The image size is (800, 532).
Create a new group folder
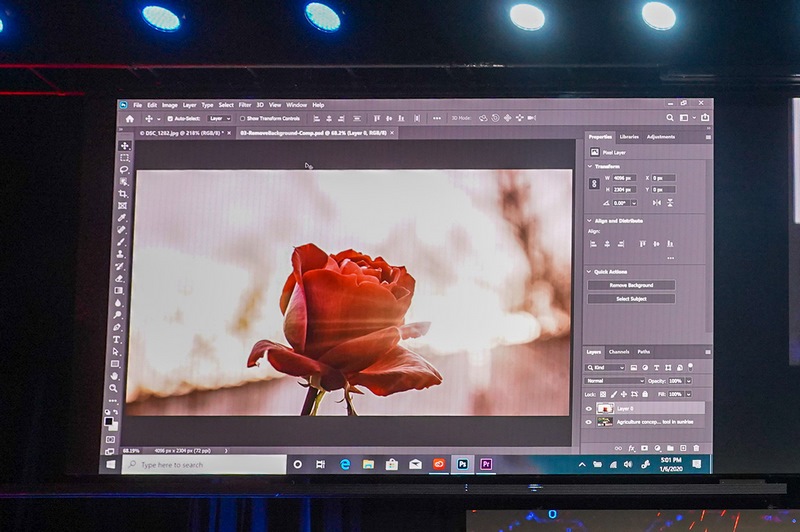670,448
